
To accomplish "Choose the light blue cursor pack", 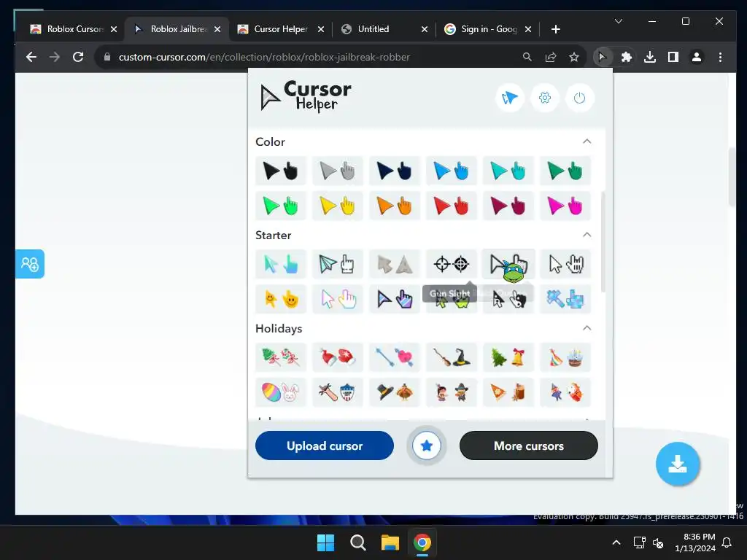I will (451, 171).
